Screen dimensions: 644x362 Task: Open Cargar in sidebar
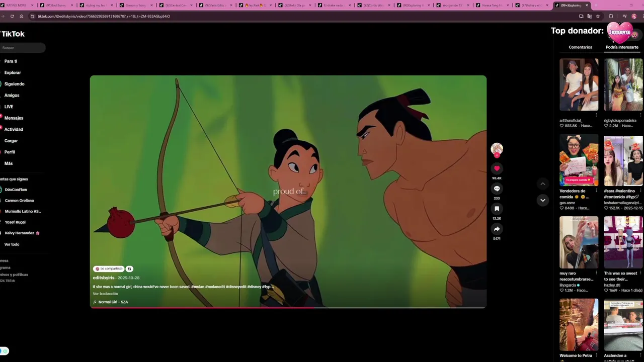point(11,141)
